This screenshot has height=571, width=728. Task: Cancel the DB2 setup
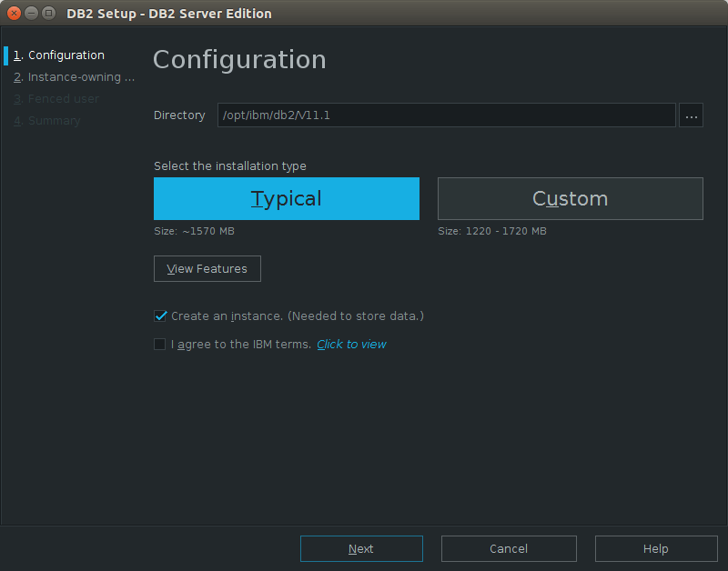509,549
